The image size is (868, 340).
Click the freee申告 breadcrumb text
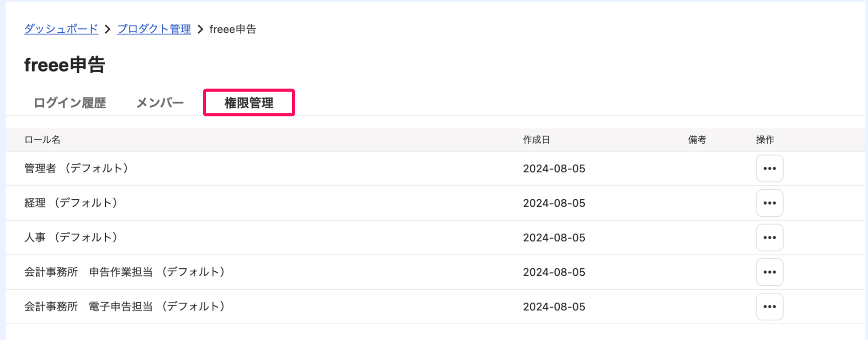233,29
